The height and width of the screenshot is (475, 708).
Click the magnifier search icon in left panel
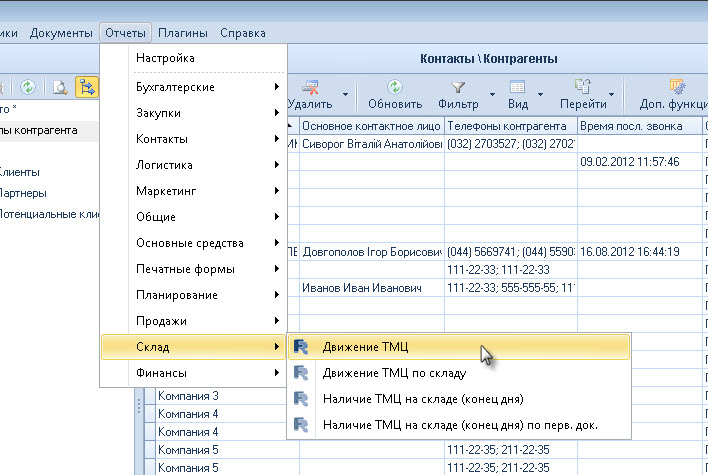[60, 87]
